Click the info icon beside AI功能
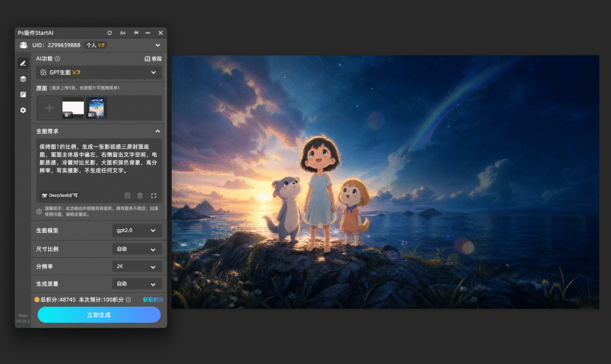The height and width of the screenshot is (364, 611). coord(58,58)
